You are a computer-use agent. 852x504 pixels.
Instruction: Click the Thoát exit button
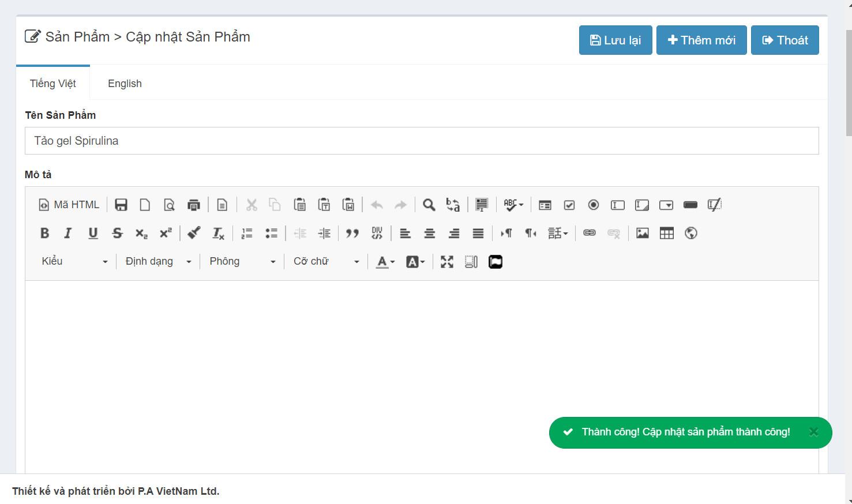click(785, 40)
